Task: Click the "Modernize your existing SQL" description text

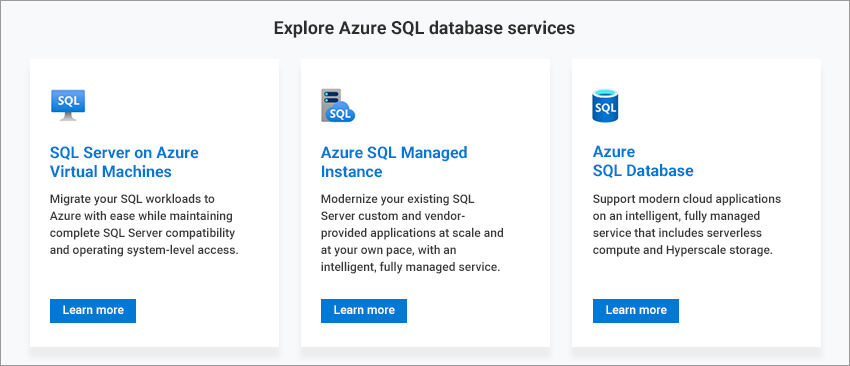Action: pos(412,233)
